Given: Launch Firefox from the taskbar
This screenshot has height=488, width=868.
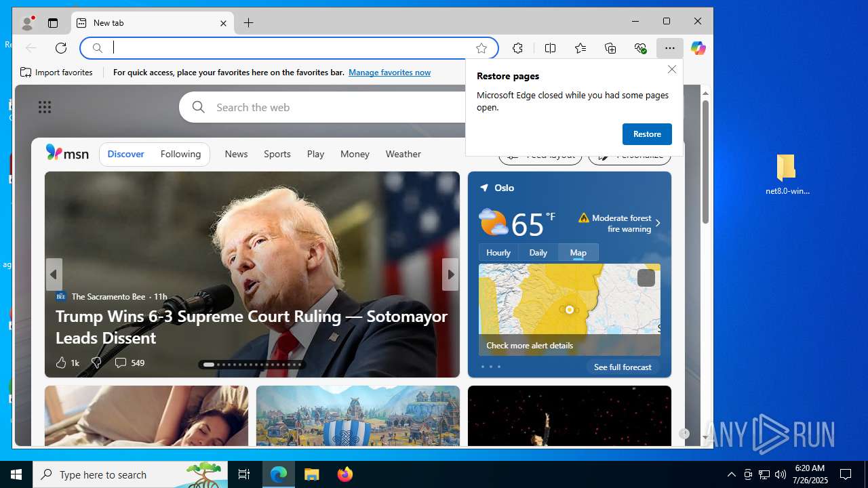Looking at the screenshot, I should point(345,474).
